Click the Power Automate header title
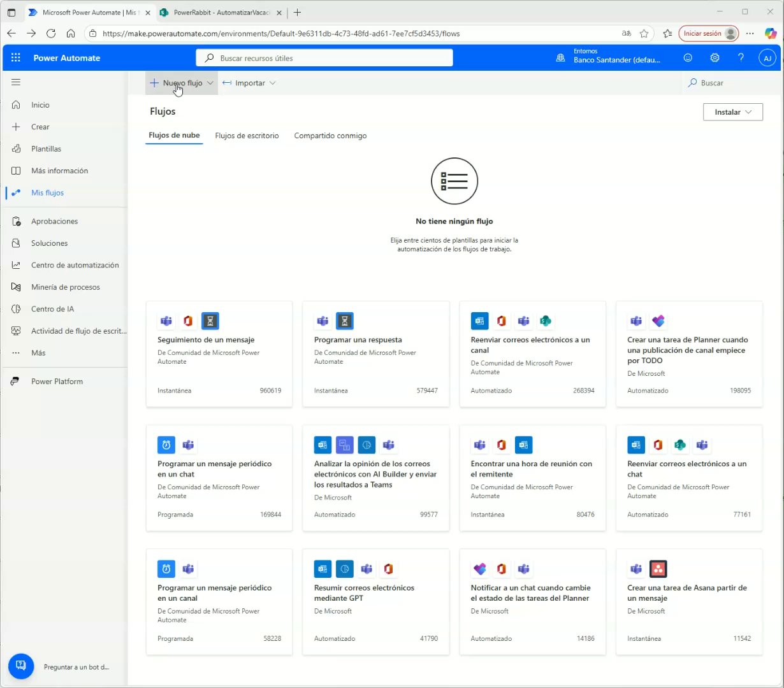Image resolution: width=784 pixels, height=688 pixels. coord(67,58)
